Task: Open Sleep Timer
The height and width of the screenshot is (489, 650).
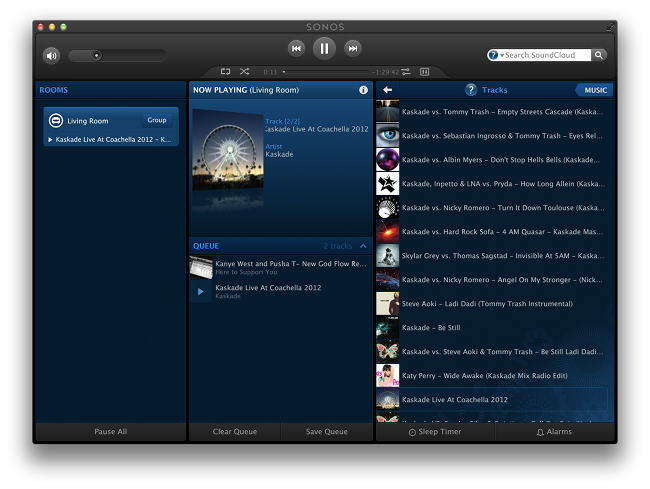Action: point(435,431)
